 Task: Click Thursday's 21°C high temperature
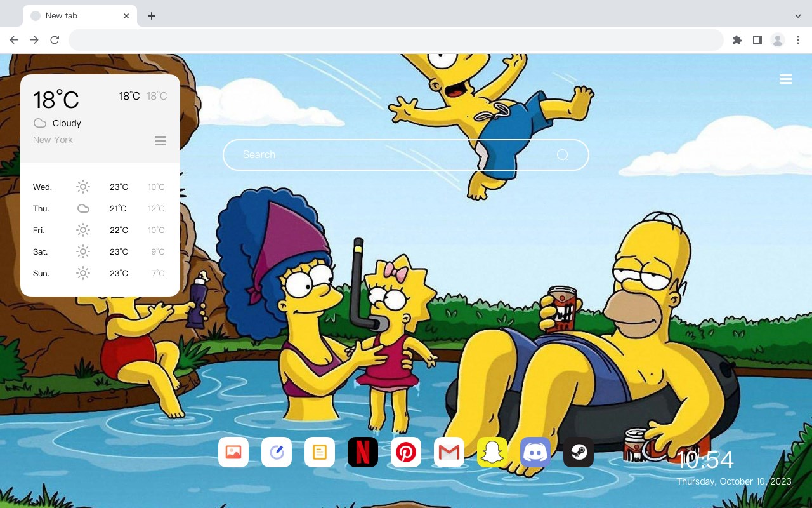118,208
